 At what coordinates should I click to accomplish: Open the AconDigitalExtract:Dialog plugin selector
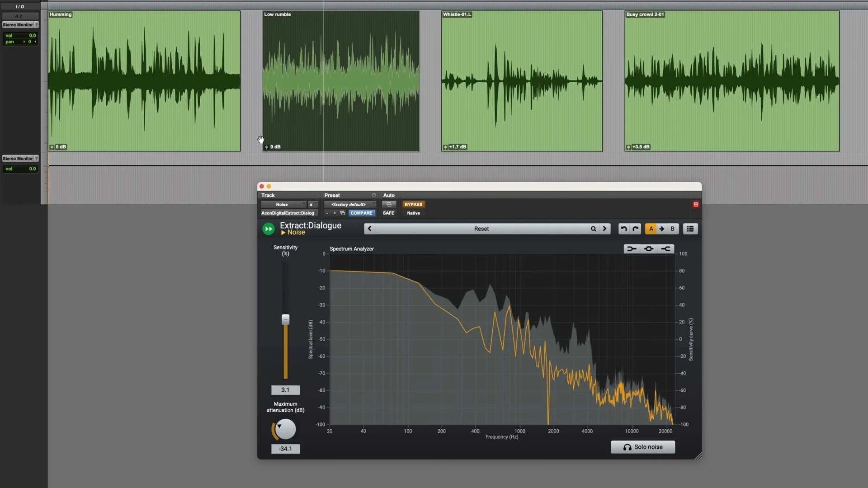288,213
